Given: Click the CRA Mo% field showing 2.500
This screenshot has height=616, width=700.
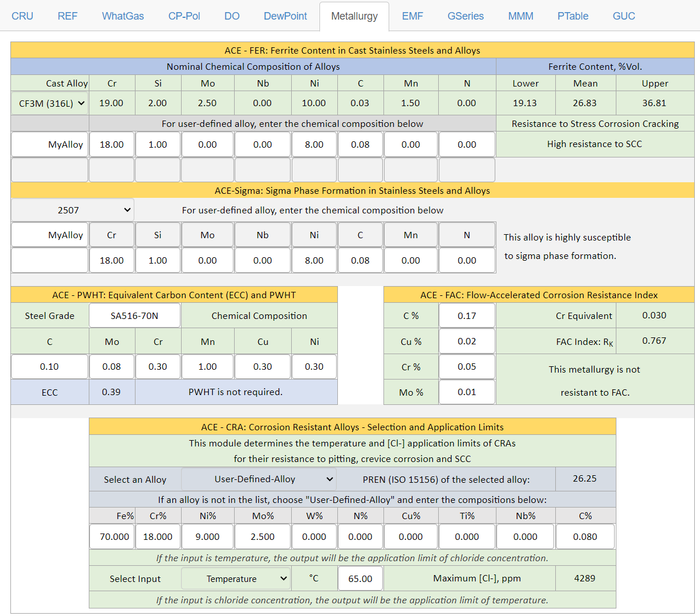Looking at the screenshot, I should coord(262,536).
